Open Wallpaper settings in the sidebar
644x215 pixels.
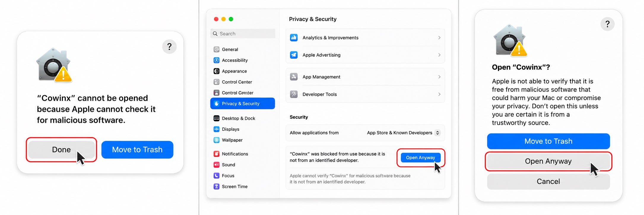point(242,140)
